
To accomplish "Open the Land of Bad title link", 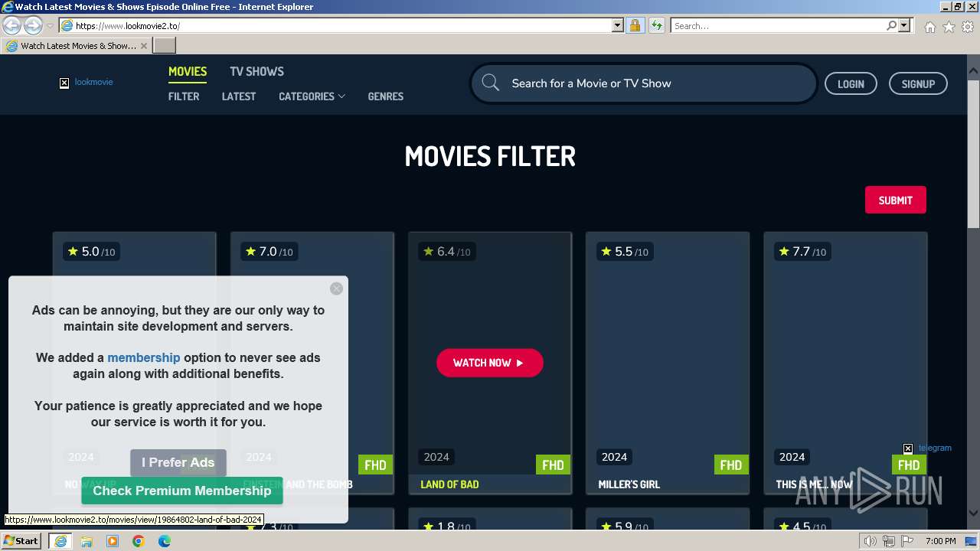I will [x=449, y=484].
